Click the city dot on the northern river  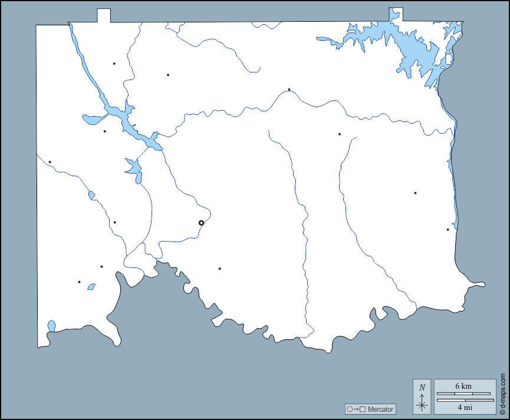(x=289, y=90)
